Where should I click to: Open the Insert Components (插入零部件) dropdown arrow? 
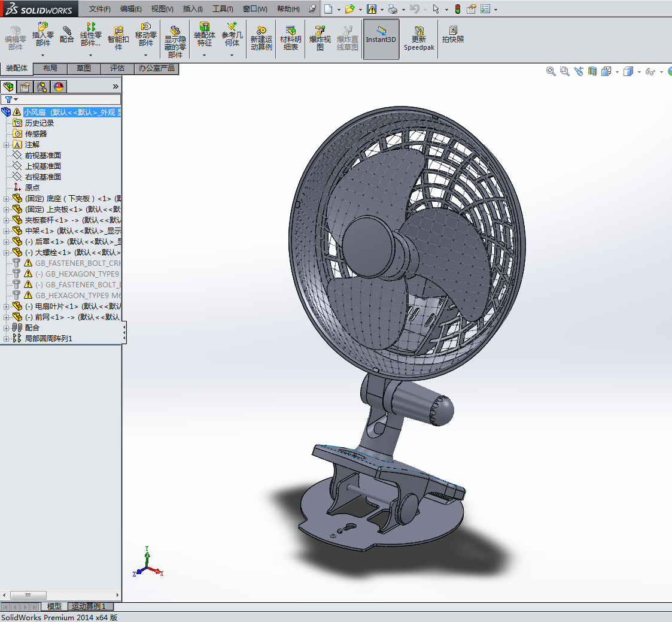click(43, 55)
